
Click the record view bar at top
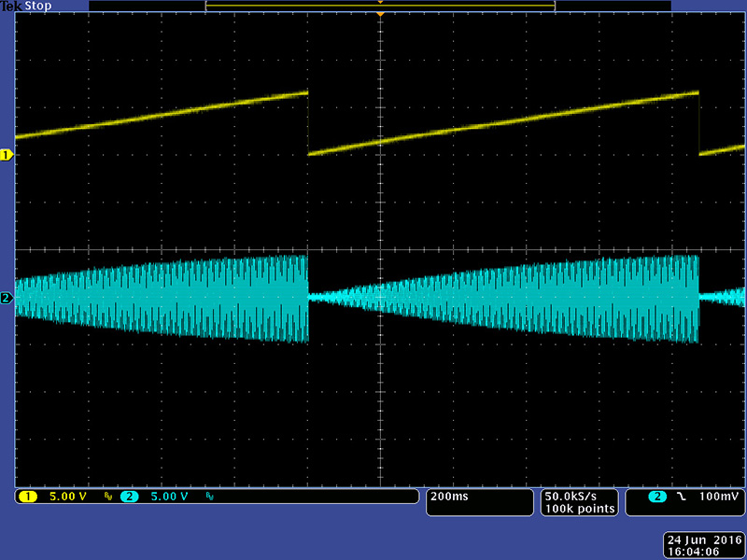point(380,6)
